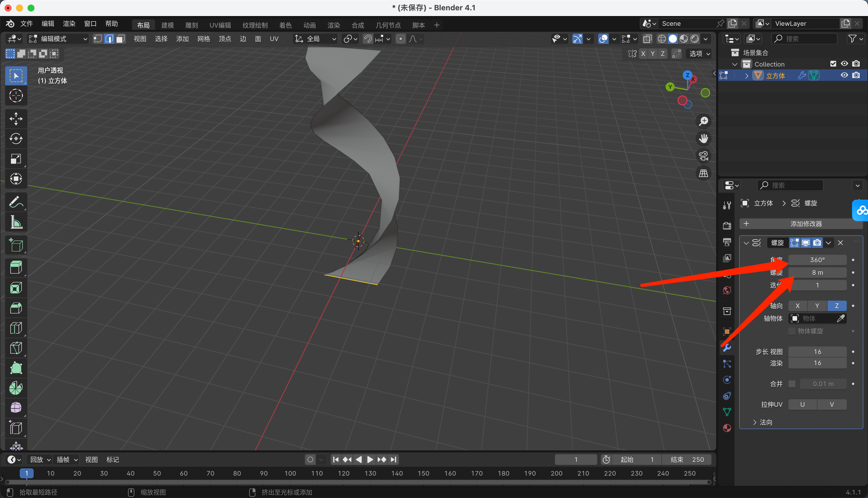The width and height of the screenshot is (868, 498).
Task: Toggle camera view icon in viewport
Action: [x=704, y=156]
